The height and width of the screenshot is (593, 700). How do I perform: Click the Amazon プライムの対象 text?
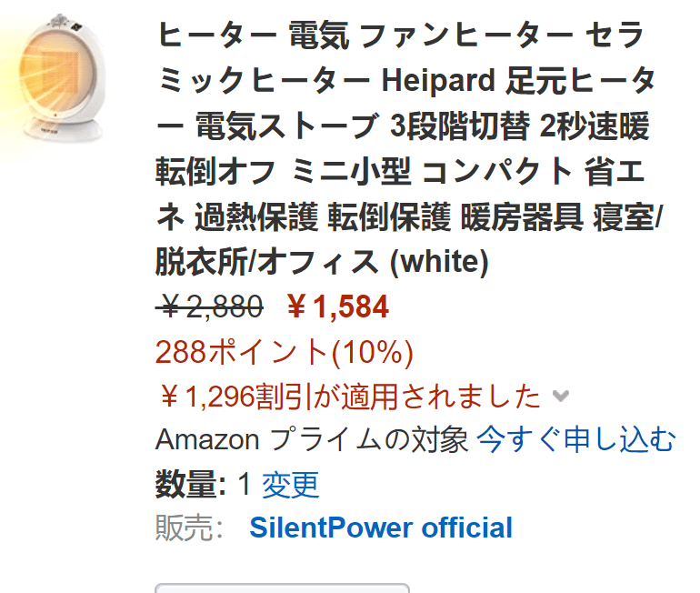click(312, 440)
